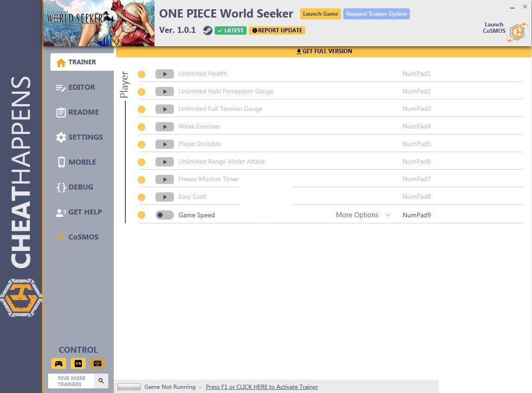Image resolution: width=532 pixels, height=393 pixels.
Task: Click the NumPad6 hotkey label
Action: click(416, 162)
